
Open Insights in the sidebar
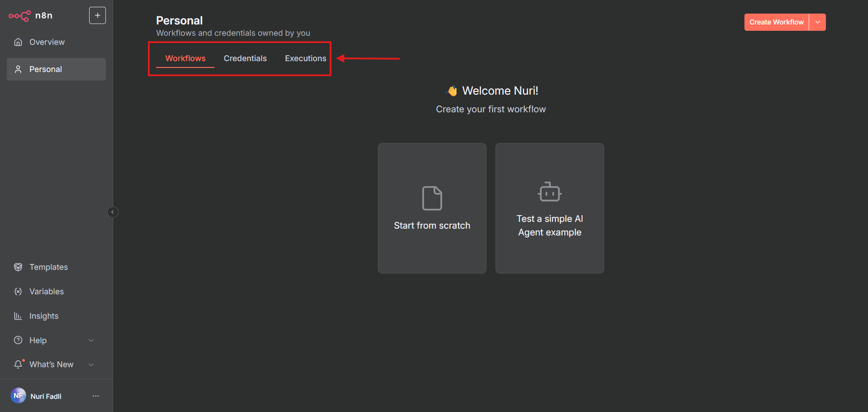click(x=56, y=316)
